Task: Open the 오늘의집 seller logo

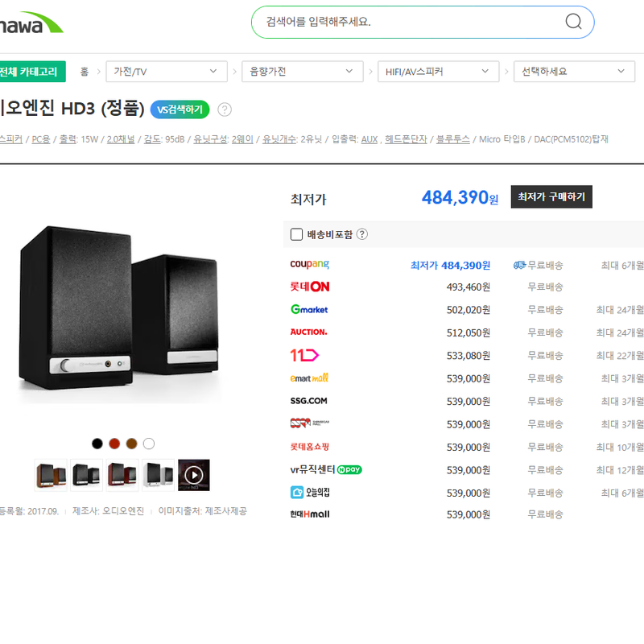Action: [310, 492]
